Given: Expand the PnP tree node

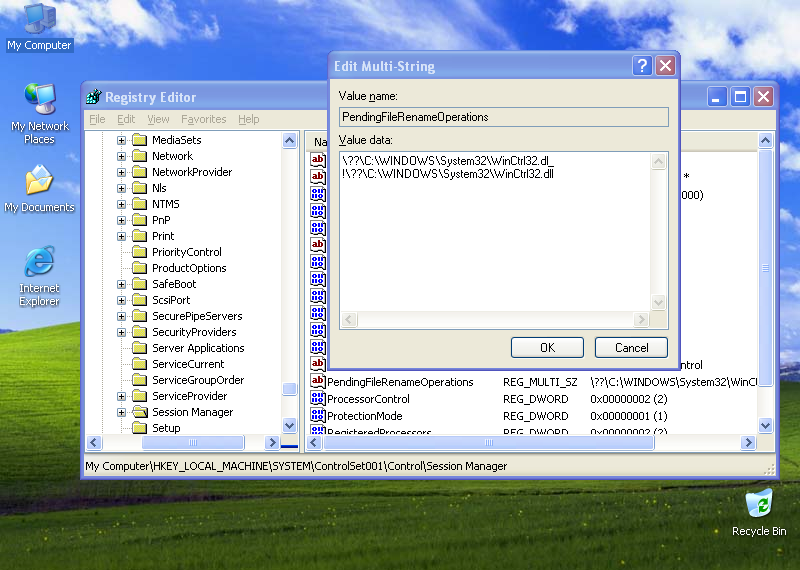Looking at the screenshot, I should point(121,220).
